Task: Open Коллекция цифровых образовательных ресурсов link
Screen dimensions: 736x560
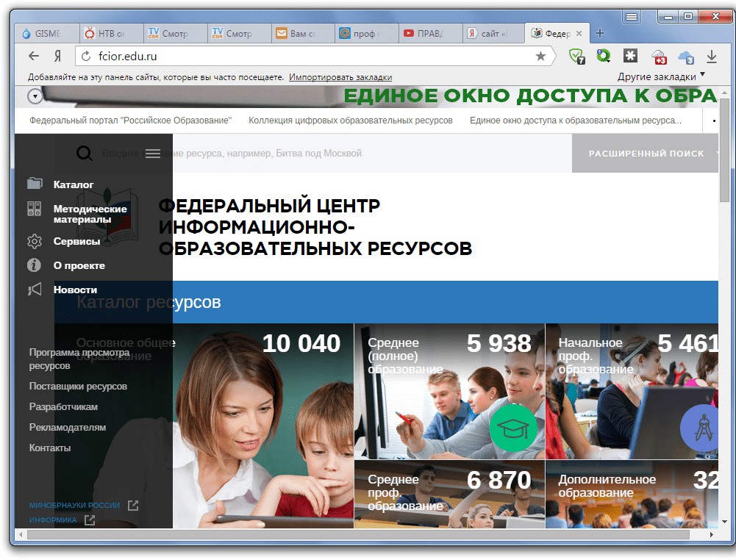Action: (351, 121)
